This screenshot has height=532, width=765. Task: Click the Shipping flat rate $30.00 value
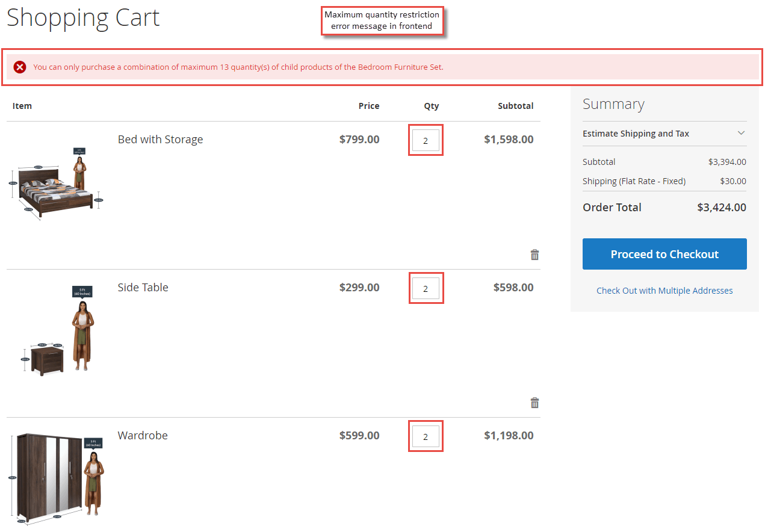coord(733,181)
